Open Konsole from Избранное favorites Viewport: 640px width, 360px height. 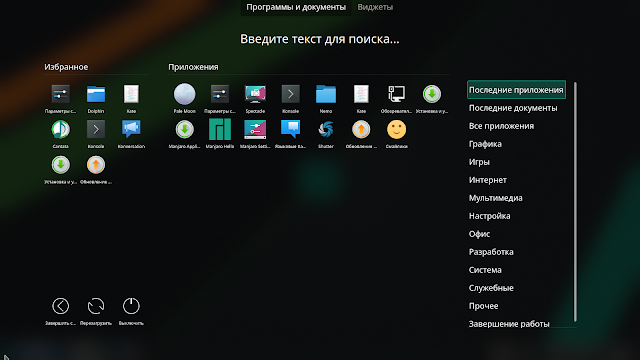[x=96, y=130]
